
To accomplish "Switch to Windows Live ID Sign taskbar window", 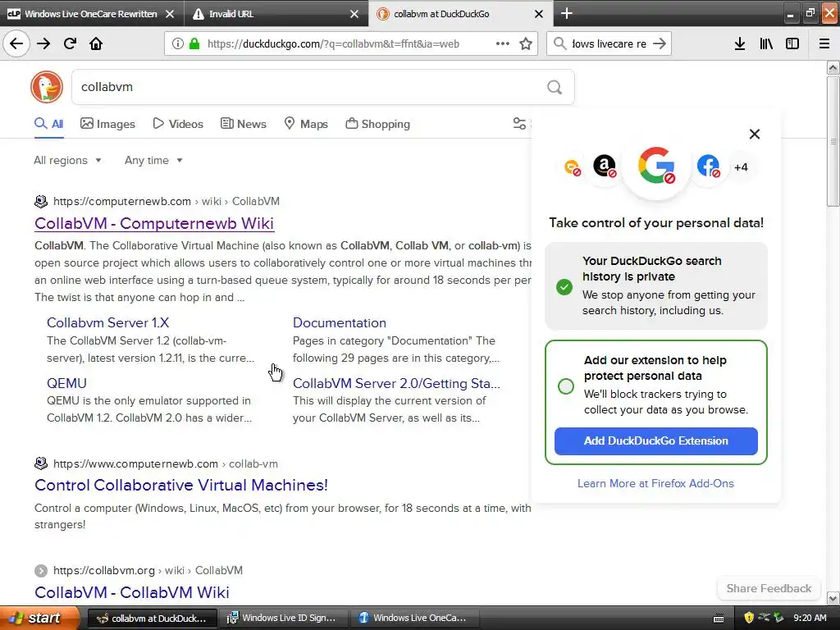I will [283, 618].
